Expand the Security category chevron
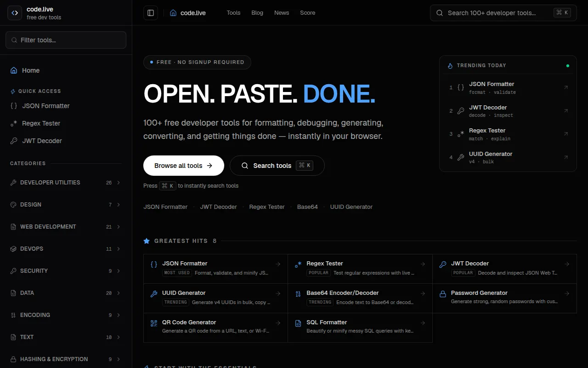Image resolution: width=588 pixels, height=368 pixels. (x=119, y=271)
